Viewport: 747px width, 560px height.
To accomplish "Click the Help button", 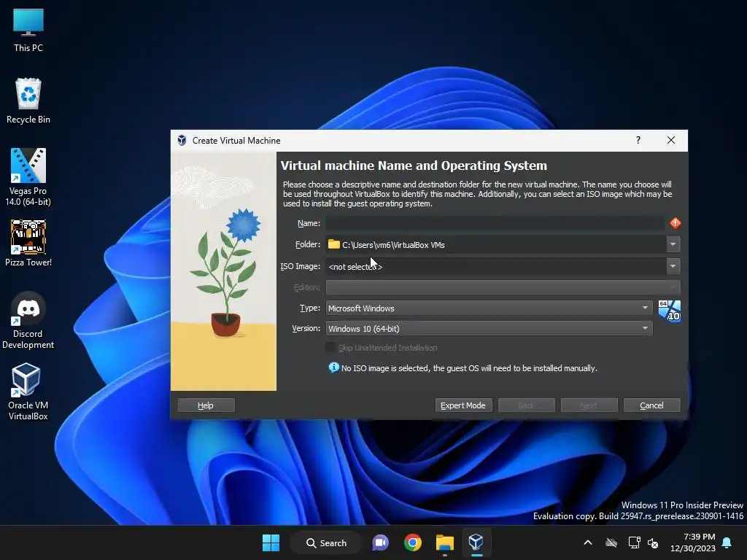I will click(206, 405).
